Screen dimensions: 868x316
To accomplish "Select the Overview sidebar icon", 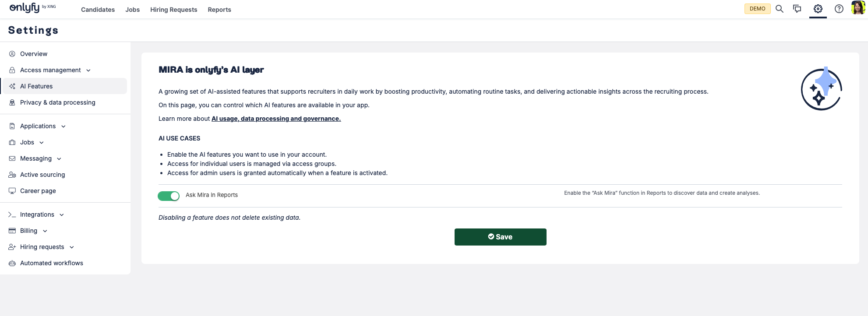I will 12,53.
